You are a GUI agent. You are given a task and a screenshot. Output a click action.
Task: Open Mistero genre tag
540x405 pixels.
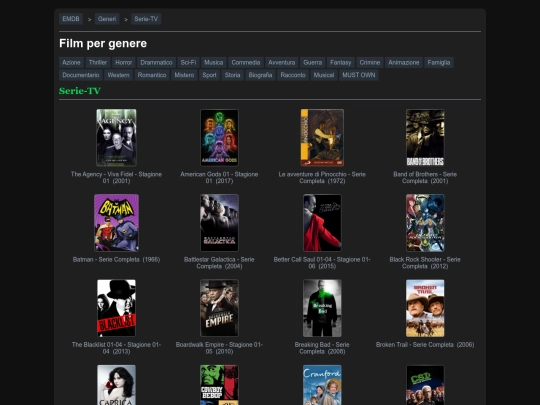184,75
